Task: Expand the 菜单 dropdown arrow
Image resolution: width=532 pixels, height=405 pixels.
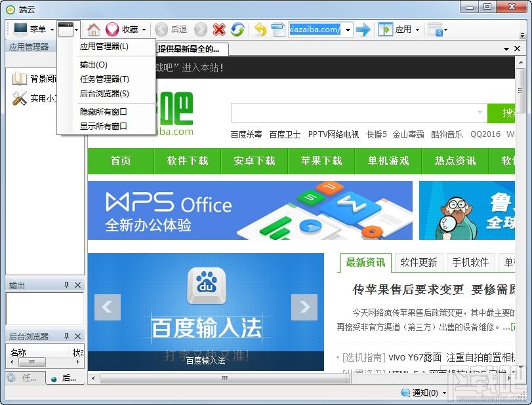Action: tap(52, 30)
